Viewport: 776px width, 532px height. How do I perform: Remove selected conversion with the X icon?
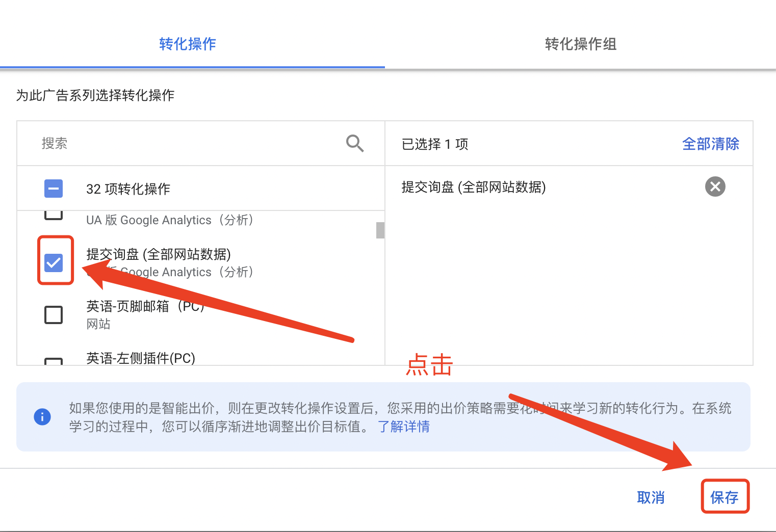[715, 187]
